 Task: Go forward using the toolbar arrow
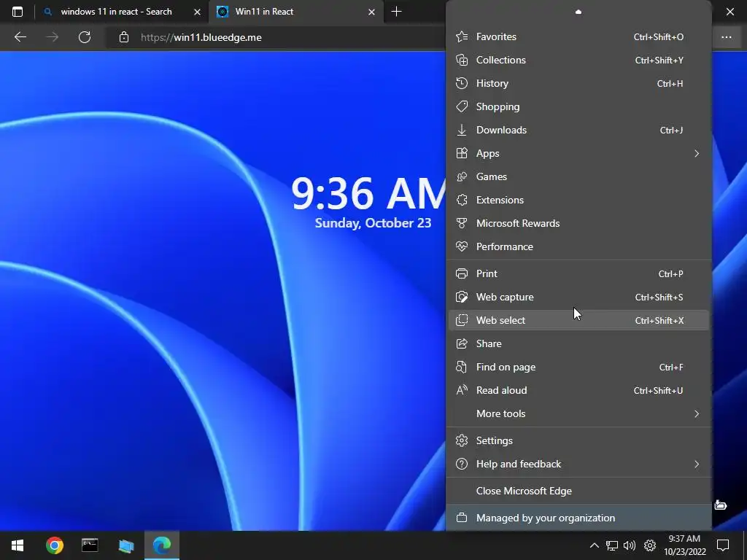(x=53, y=37)
